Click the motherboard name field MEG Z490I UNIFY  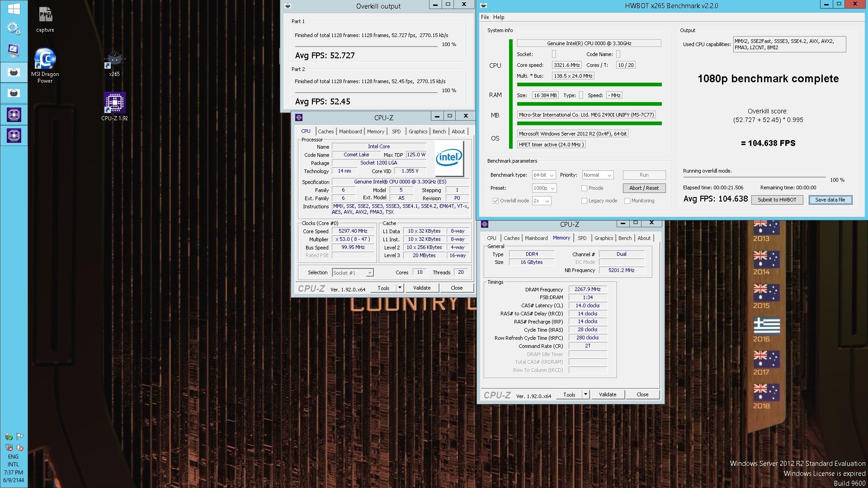point(586,115)
